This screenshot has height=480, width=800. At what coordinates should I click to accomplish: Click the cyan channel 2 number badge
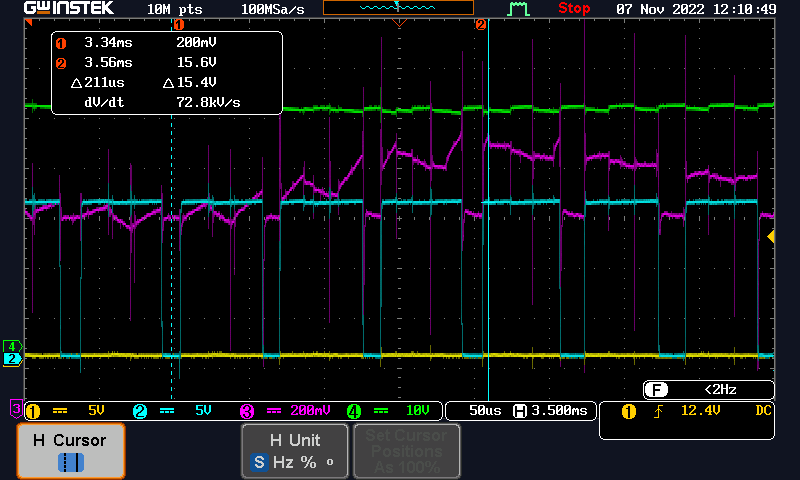[x=140, y=411]
